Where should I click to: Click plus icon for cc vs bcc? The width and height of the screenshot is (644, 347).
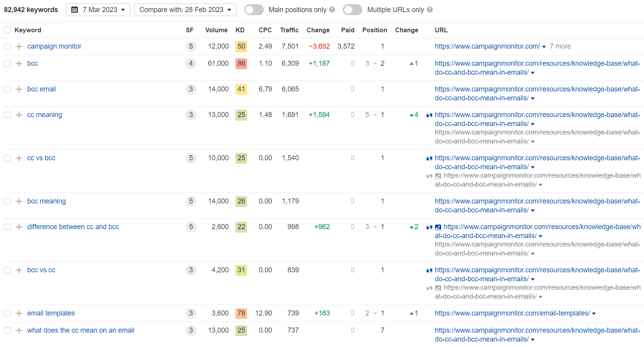coord(19,158)
